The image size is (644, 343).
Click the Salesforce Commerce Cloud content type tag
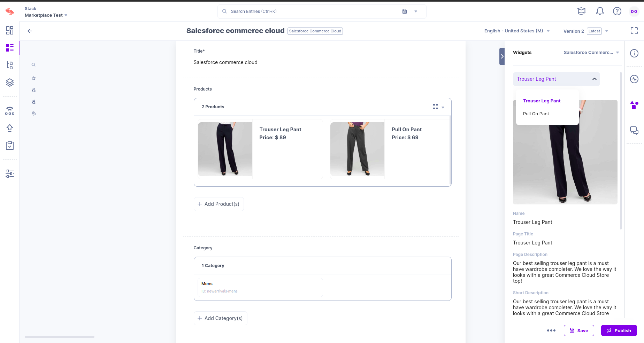[x=315, y=31]
